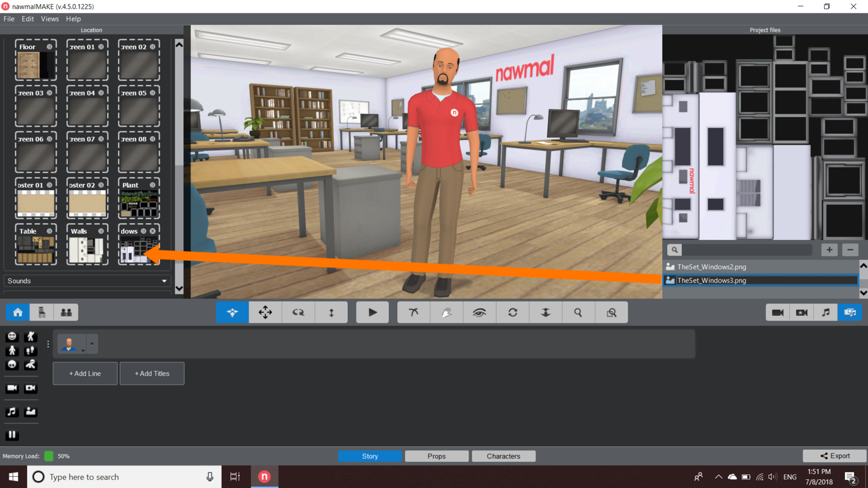Screen dimensions: 868x488
Task: Click the round button on the Screen 01 tile
Action: coord(101,47)
